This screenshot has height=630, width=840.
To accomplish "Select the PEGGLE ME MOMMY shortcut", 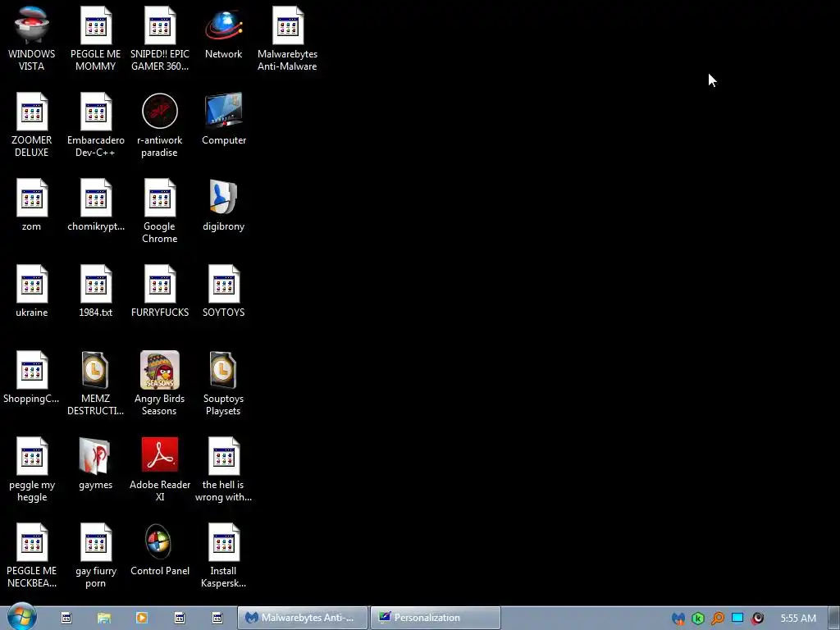I will (x=95, y=39).
